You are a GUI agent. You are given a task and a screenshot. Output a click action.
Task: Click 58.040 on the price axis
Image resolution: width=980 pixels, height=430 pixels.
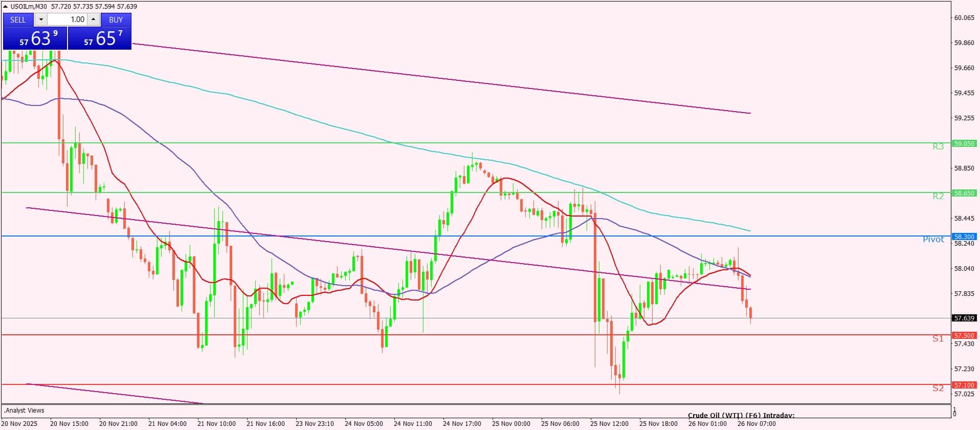tap(964, 269)
